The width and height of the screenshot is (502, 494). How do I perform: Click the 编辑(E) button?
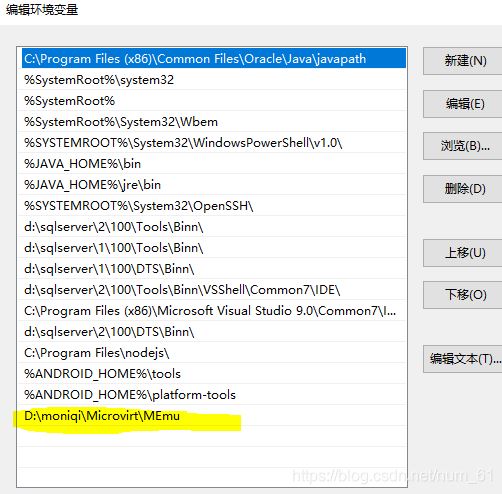(463, 104)
